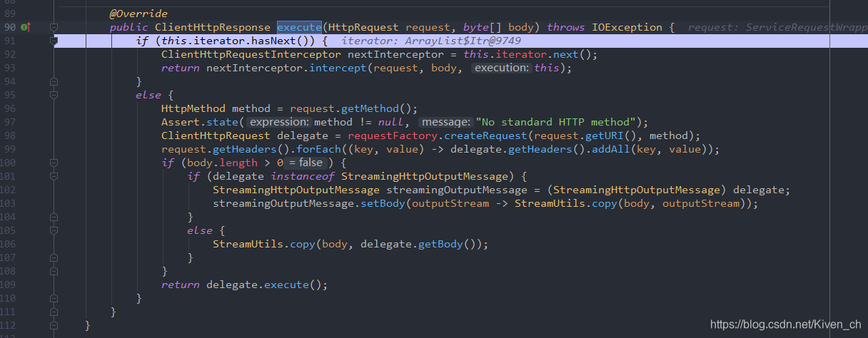Click the request debug hint at the end of line 90
Image resolution: width=868 pixels, height=338 pixels.
(x=777, y=28)
